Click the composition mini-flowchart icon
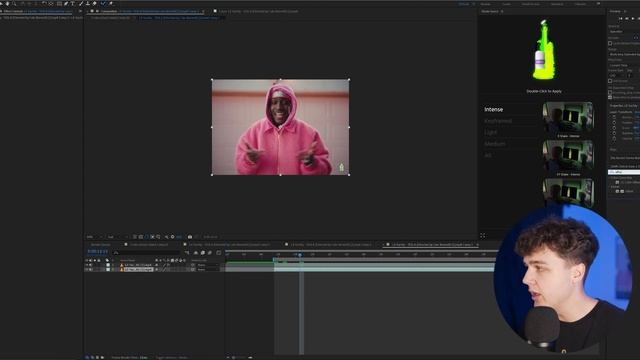This screenshot has height=360, width=640. click(x=187, y=253)
